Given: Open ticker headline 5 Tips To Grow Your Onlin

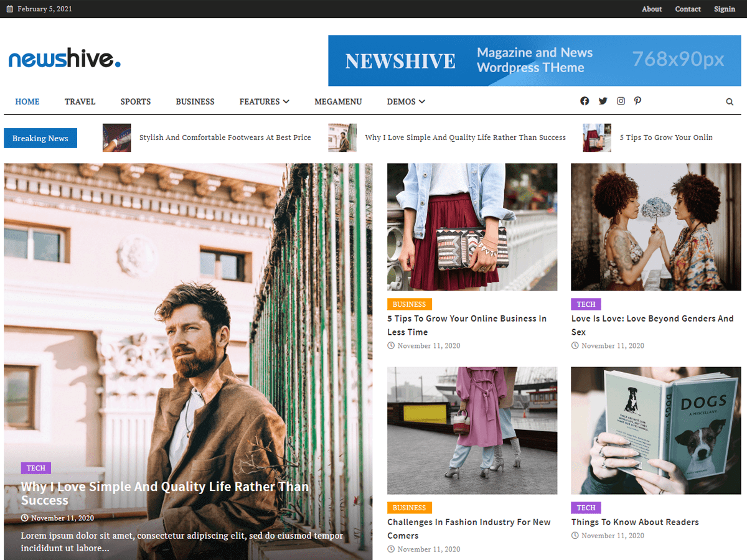Looking at the screenshot, I should [666, 138].
